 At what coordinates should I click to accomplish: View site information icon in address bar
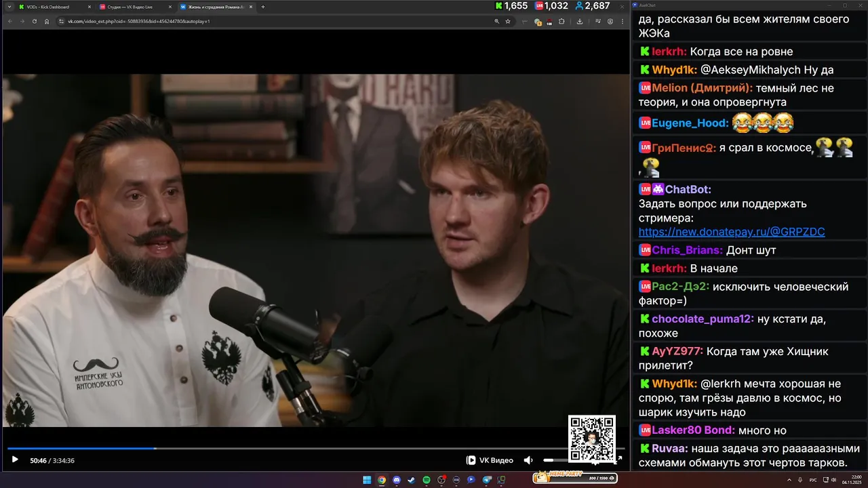61,21
